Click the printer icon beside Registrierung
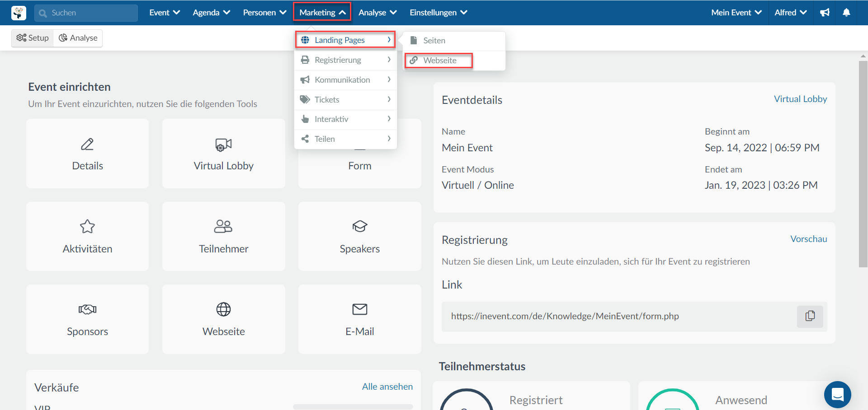 pyautogui.click(x=305, y=60)
